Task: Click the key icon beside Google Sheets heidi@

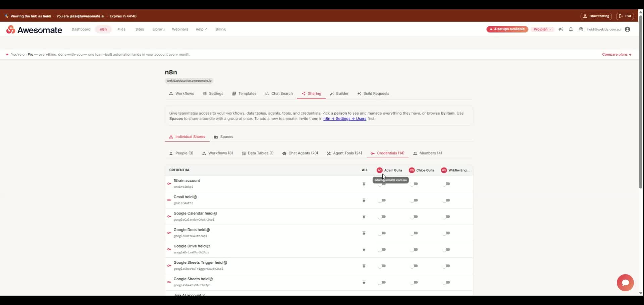Action: click(x=169, y=282)
